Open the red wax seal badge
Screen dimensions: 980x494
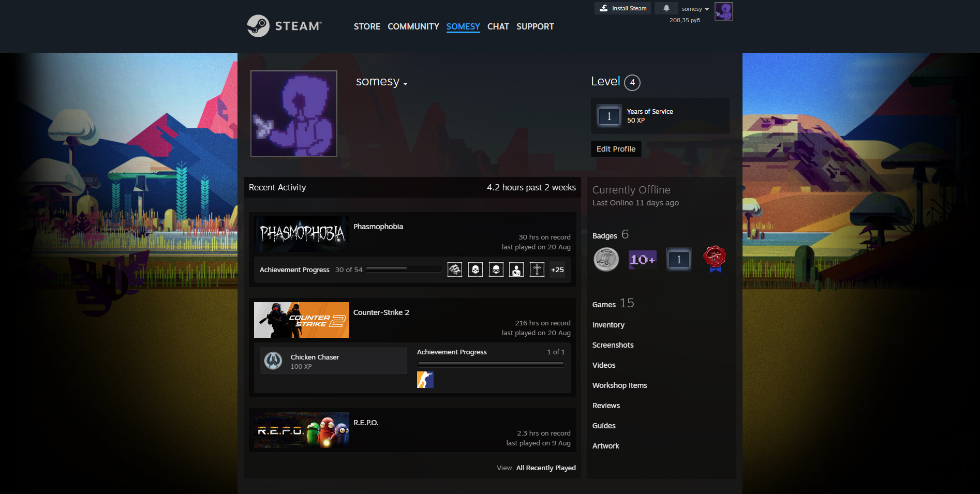point(715,259)
